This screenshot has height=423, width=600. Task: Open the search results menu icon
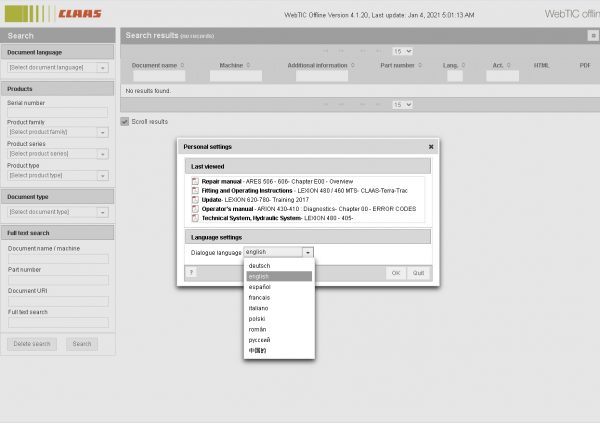[593, 36]
